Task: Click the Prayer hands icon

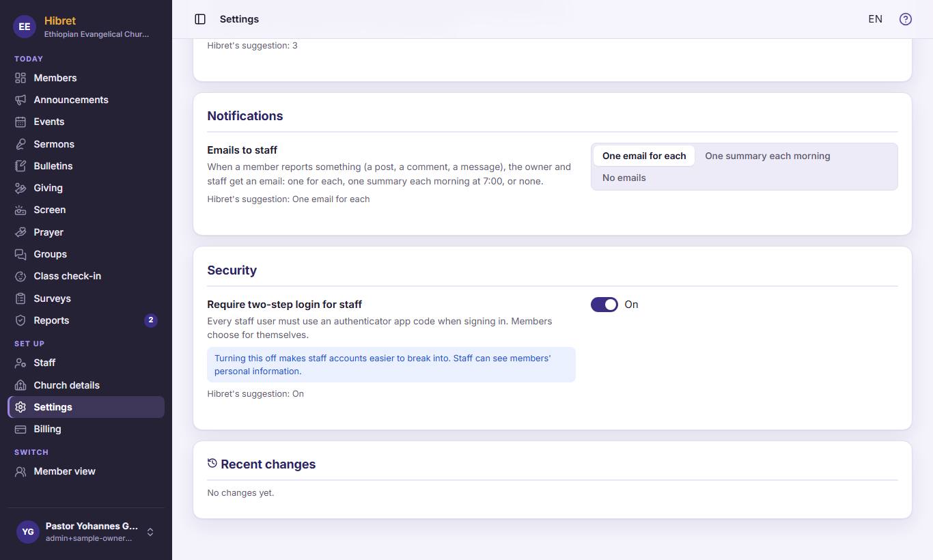Action: pos(20,232)
